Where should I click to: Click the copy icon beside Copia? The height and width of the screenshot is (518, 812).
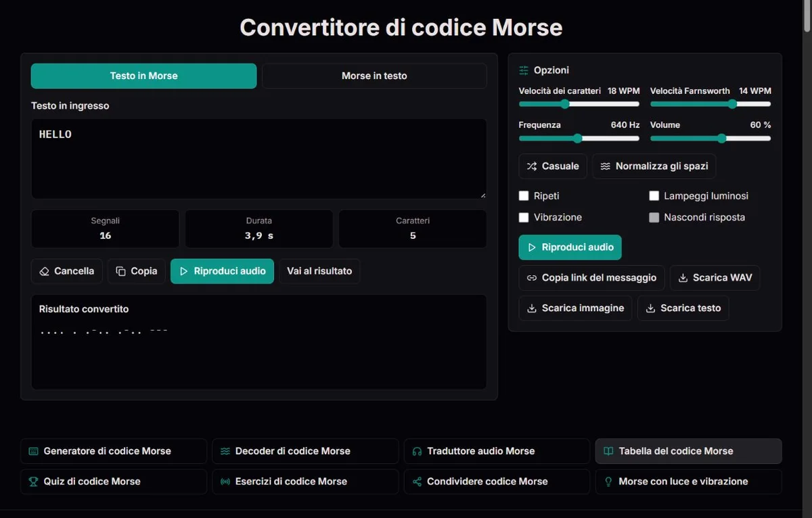(121, 271)
